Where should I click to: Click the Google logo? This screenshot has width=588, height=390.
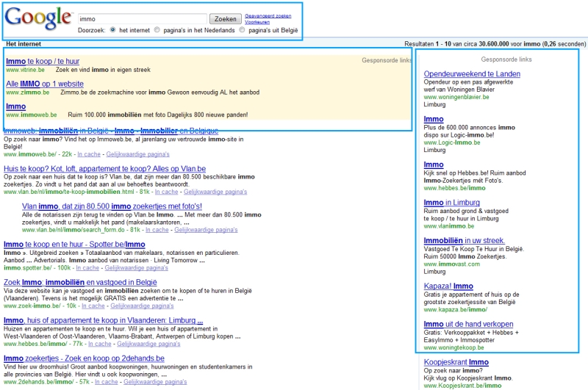38,18
